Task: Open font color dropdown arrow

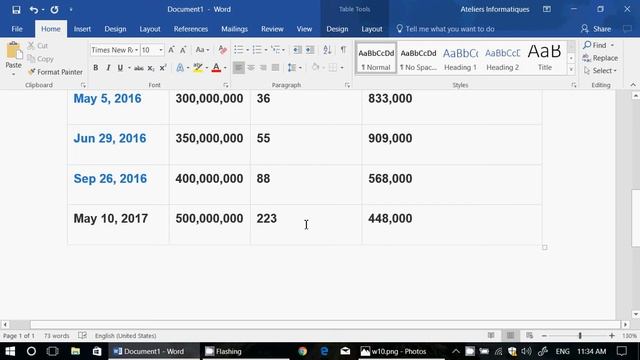Action: 225,68
